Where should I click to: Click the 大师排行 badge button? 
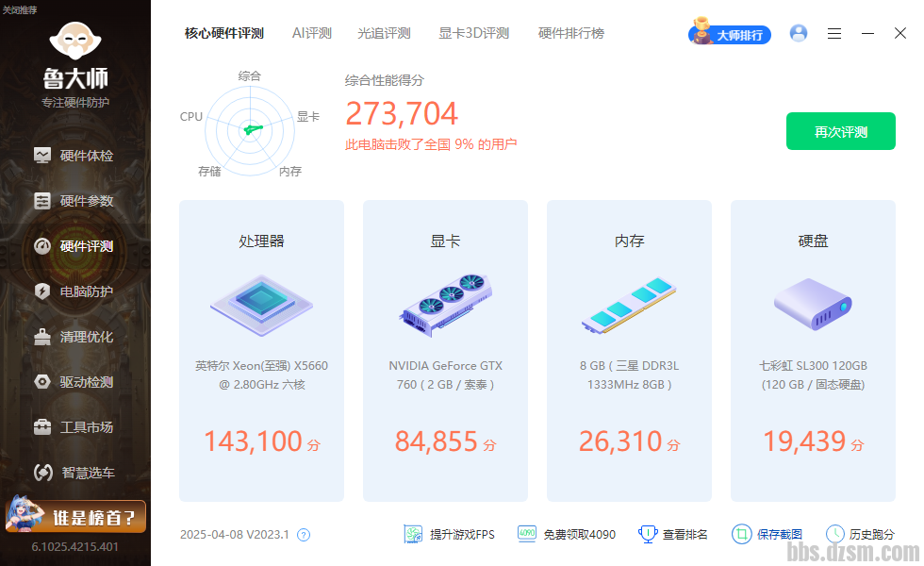pos(731,35)
